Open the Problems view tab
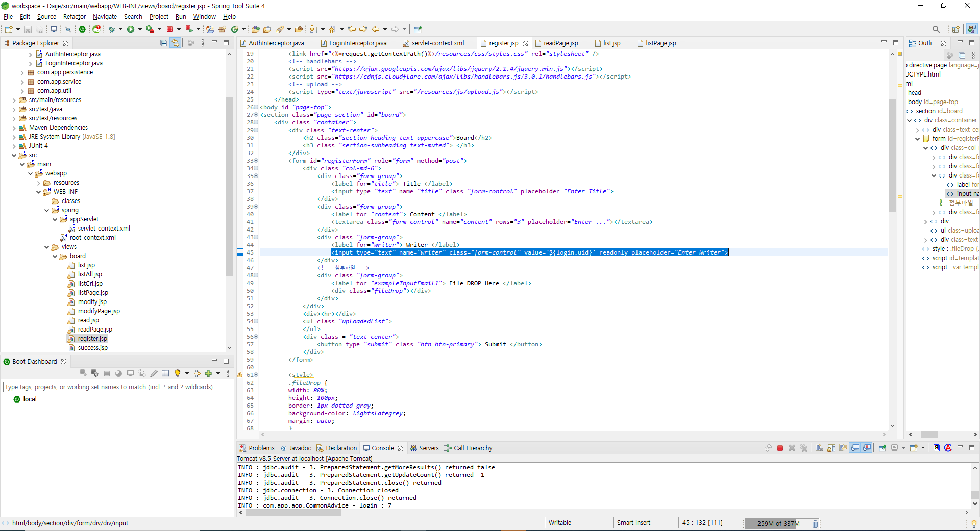Image resolution: width=980 pixels, height=531 pixels. [x=257, y=448]
